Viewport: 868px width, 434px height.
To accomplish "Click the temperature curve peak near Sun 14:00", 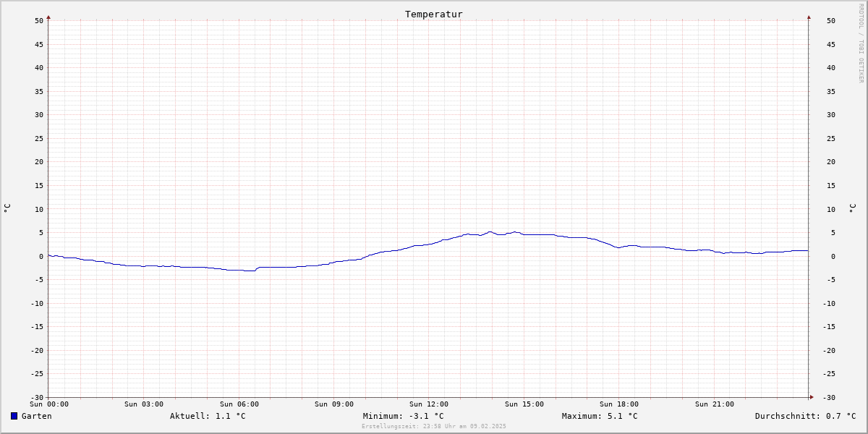I will click(x=490, y=232).
